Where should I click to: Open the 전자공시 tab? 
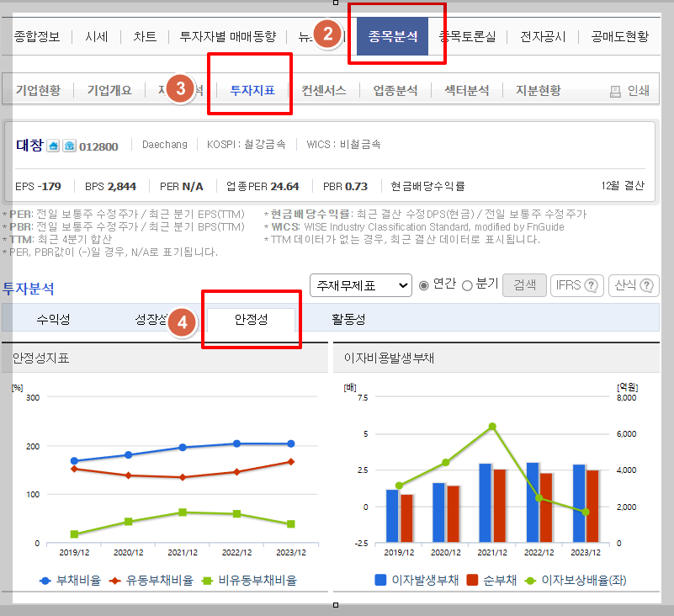click(543, 36)
